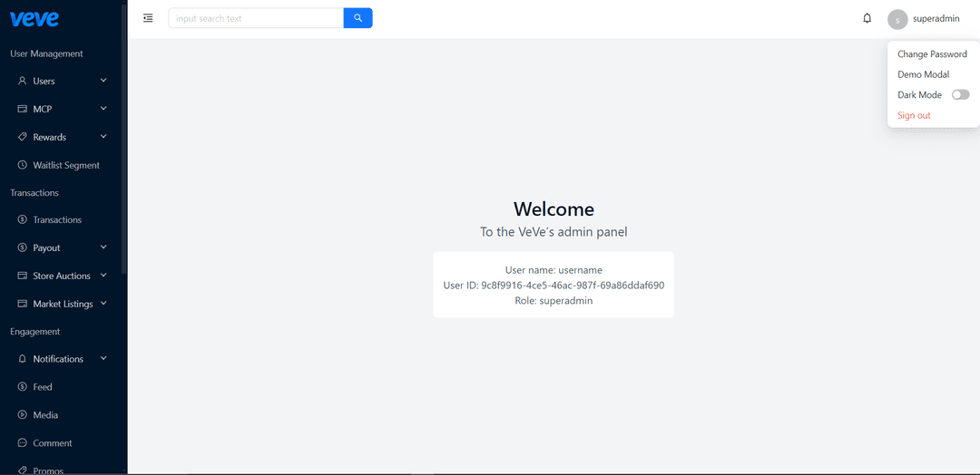
Task: Click the Engagement section label
Action: coord(35,332)
